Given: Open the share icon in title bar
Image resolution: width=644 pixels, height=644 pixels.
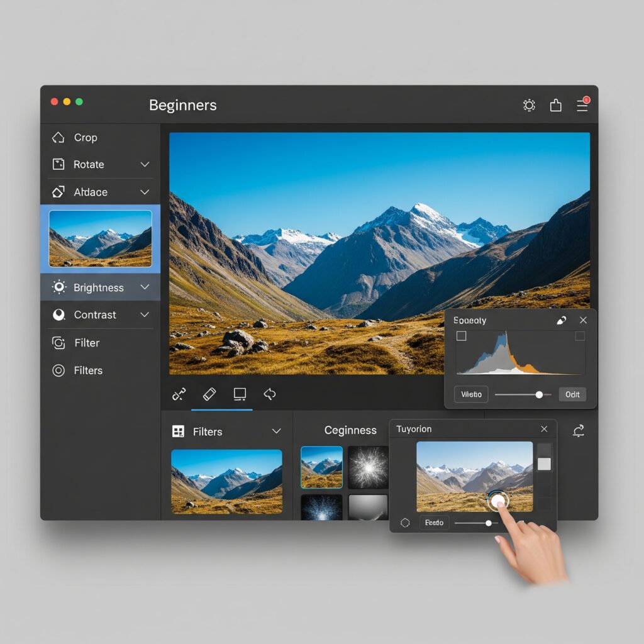Looking at the screenshot, I should 556,105.
